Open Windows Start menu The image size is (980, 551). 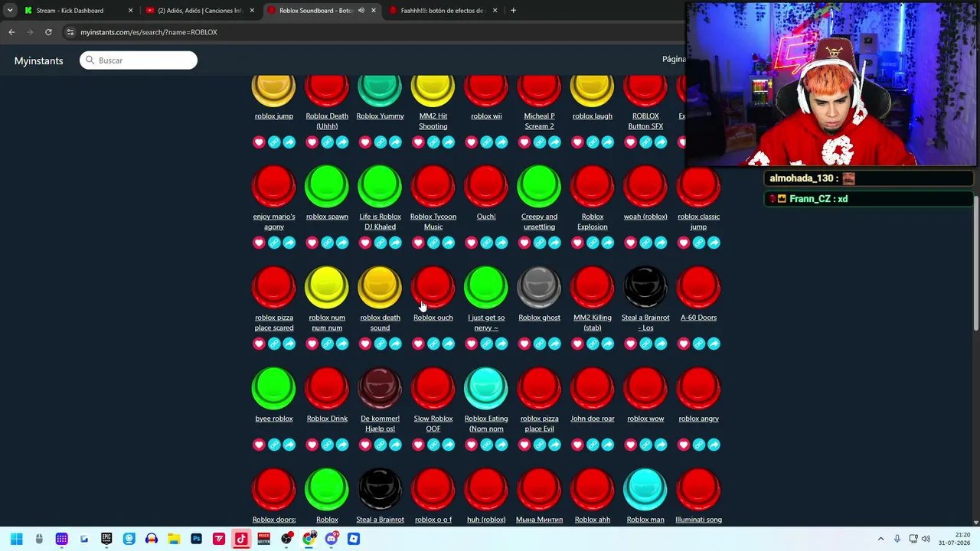pyautogui.click(x=17, y=539)
